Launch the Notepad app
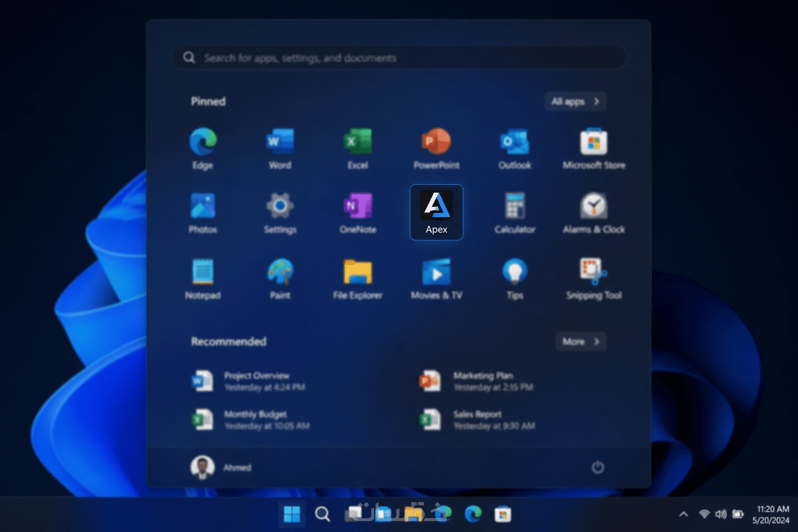Image resolution: width=798 pixels, height=532 pixels. pos(203,278)
